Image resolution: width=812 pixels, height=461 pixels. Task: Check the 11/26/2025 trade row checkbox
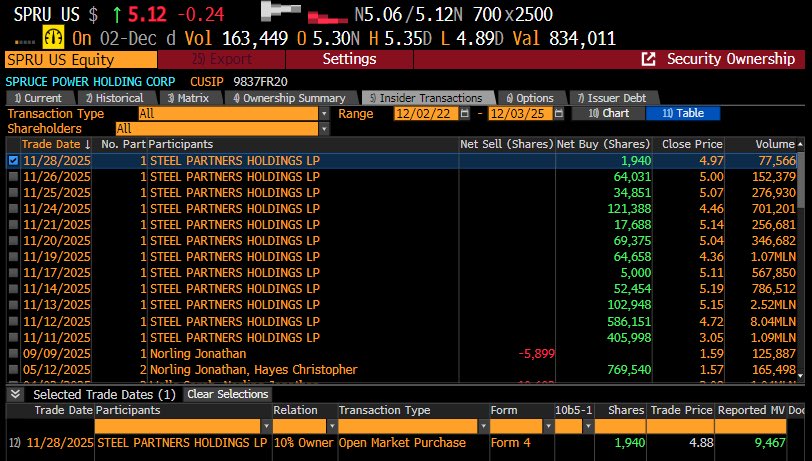(13, 177)
